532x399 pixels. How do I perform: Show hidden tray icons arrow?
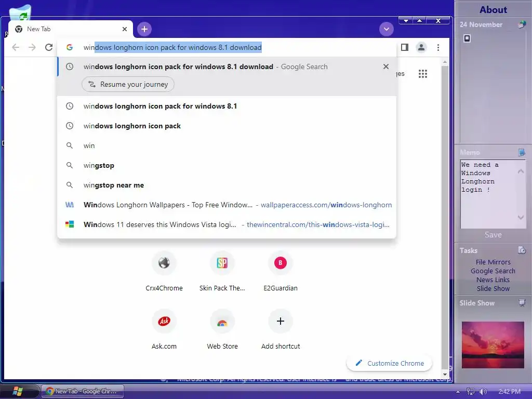pyautogui.click(x=458, y=392)
